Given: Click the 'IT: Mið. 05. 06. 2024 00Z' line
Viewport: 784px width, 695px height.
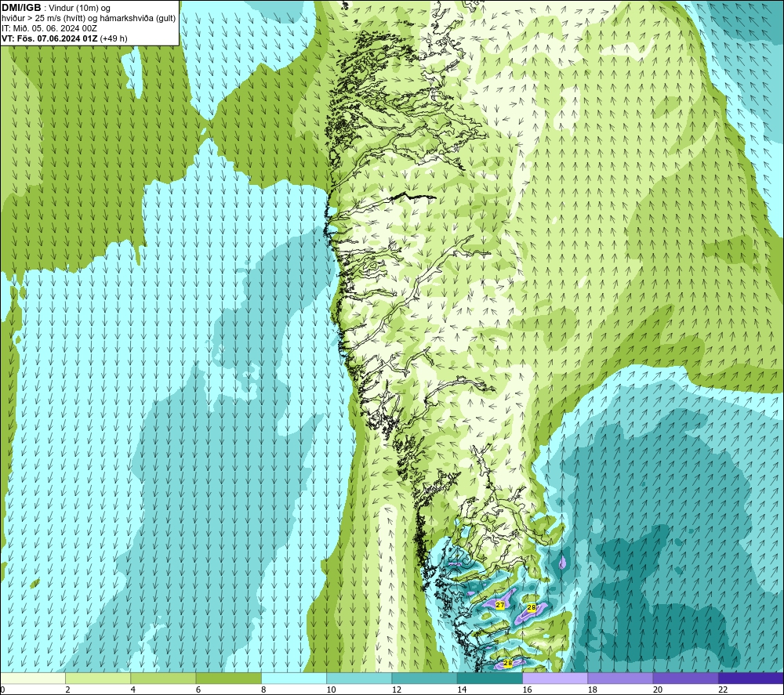Looking at the screenshot, I should pos(49,28).
